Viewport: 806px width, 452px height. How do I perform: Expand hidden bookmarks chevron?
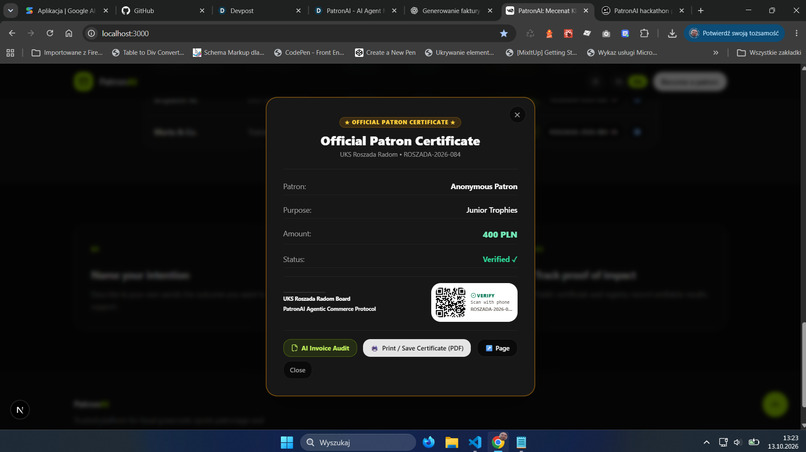coord(716,52)
